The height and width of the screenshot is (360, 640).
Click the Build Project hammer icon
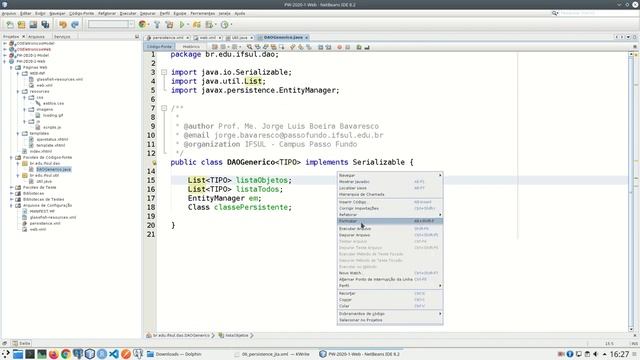(x=157, y=25)
